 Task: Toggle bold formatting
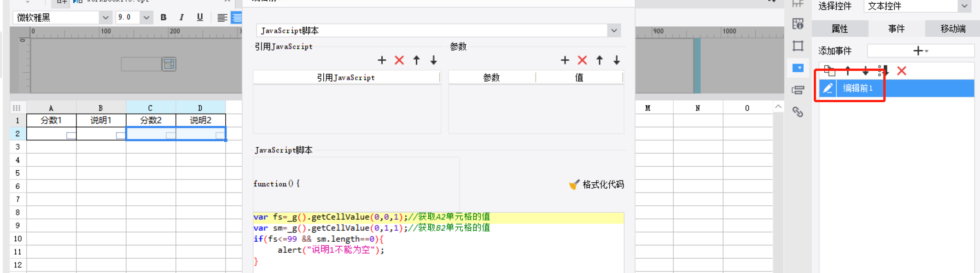[x=163, y=17]
